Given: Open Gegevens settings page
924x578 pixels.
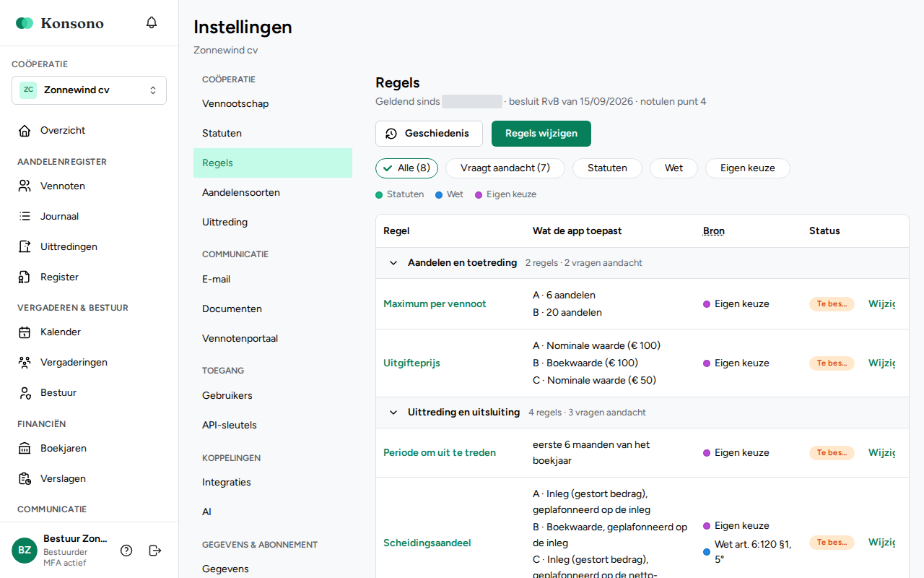Looking at the screenshot, I should [273, 569].
